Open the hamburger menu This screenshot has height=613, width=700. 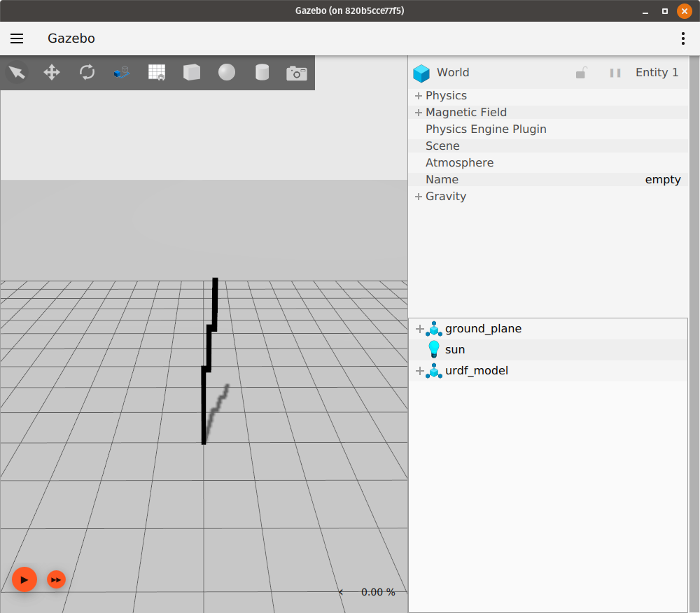pyautogui.click(x=17, y=38)
